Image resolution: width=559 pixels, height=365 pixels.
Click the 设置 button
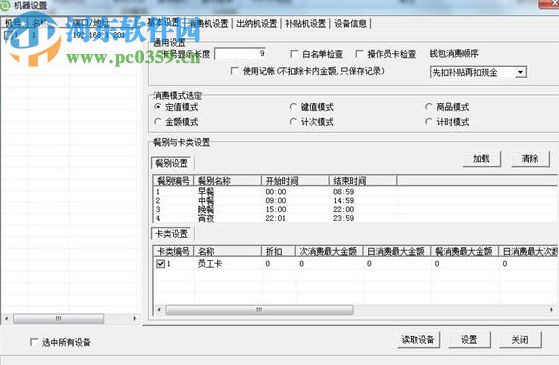pyautogui.click(x=469, y=340)
